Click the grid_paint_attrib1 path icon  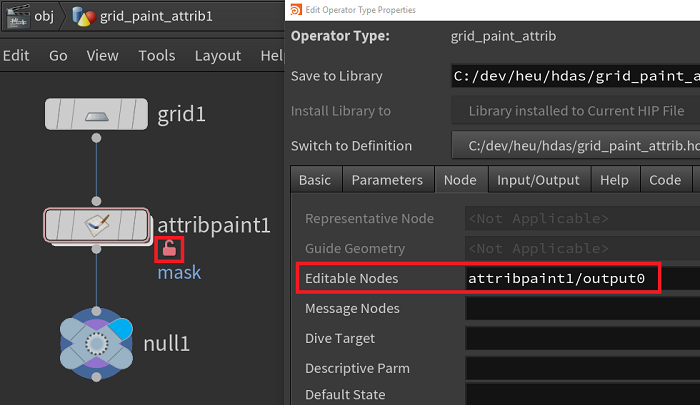coord(84,17)
